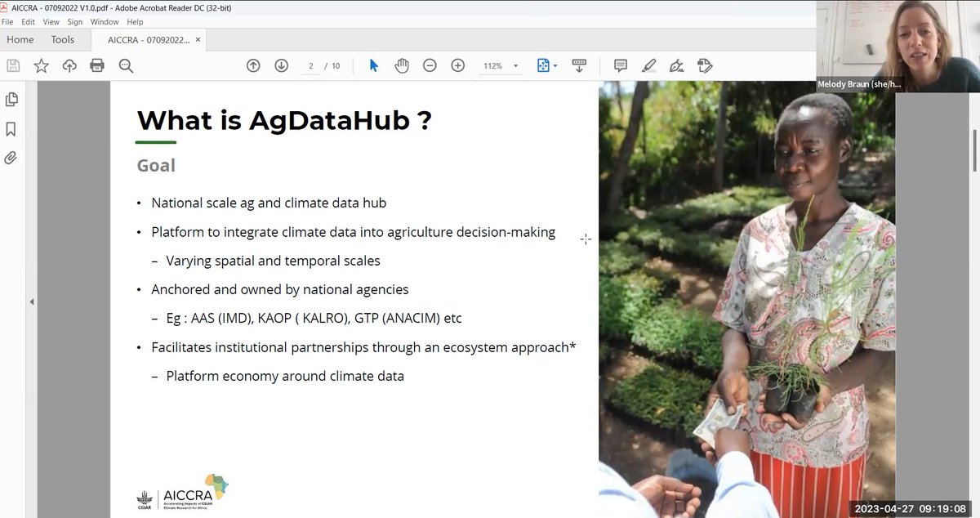Screen dimensions: 980x518
Task: Open the Edit menu
Action: tap(29, 22)
